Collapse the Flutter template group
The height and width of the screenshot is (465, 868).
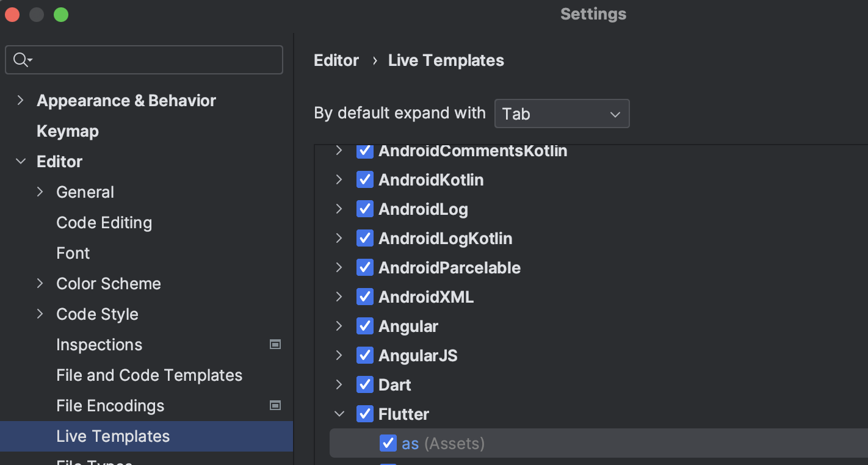pyautogui.click(x=339, y=414)
